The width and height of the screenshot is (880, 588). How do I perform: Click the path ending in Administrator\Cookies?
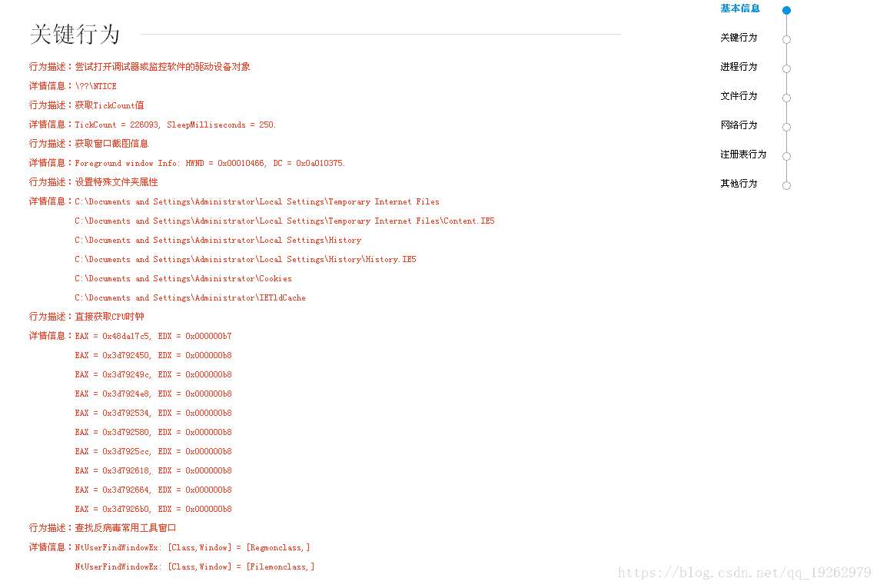[184, 278]
